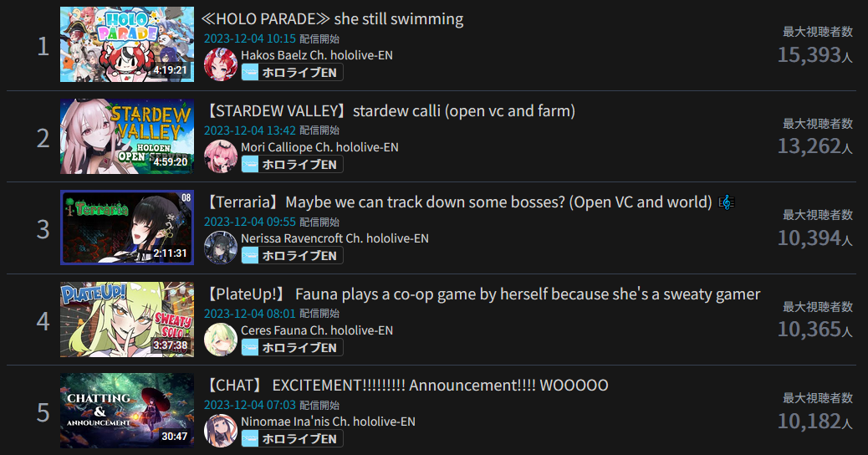This screenshot has height=455, width=868.
Task: Click Nerissa Ravencroft channel avatar icon
Action: pos(220,248)
